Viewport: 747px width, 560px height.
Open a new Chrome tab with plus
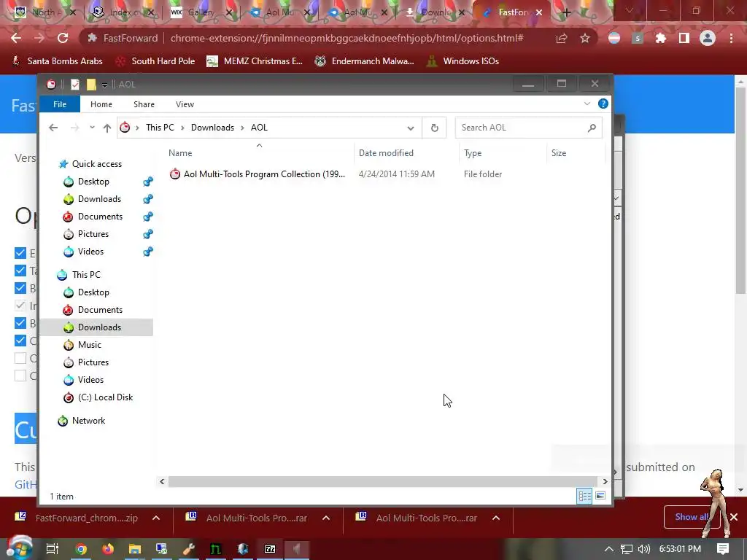(x=566, y=12)
